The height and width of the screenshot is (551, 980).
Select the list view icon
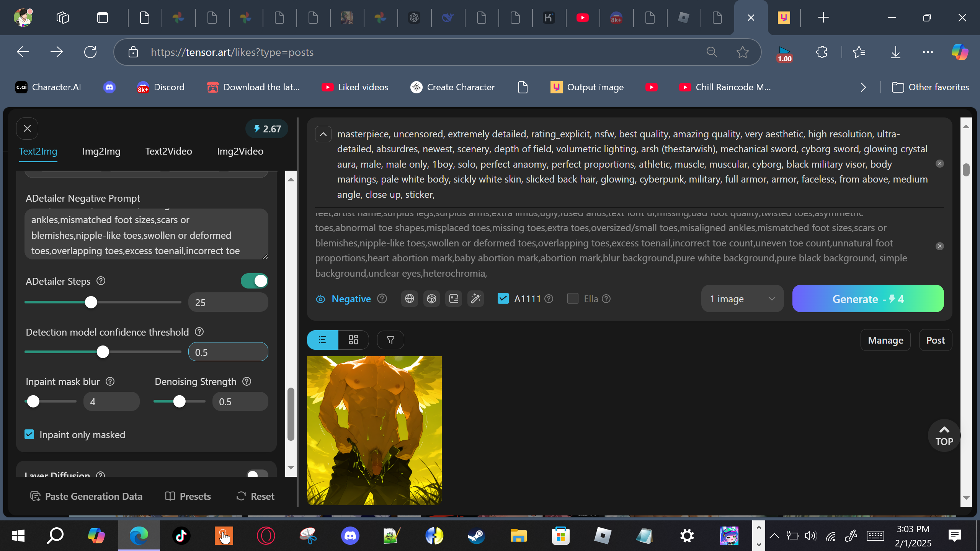pos(322,340)
